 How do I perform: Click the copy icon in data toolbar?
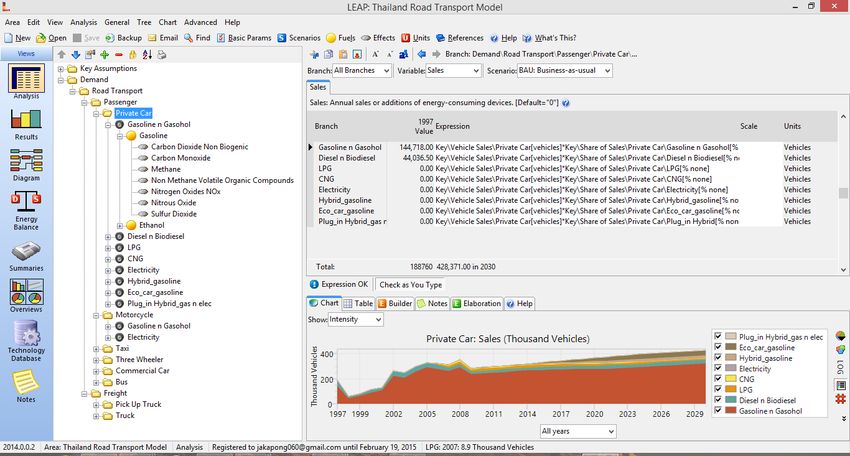click(329, 54)
